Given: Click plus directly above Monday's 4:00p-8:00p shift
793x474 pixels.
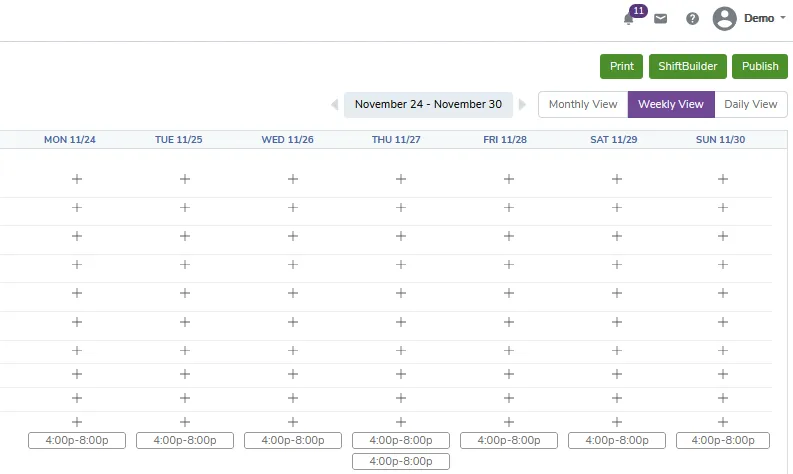Looking at the screenshot, I should coord(77,422).
